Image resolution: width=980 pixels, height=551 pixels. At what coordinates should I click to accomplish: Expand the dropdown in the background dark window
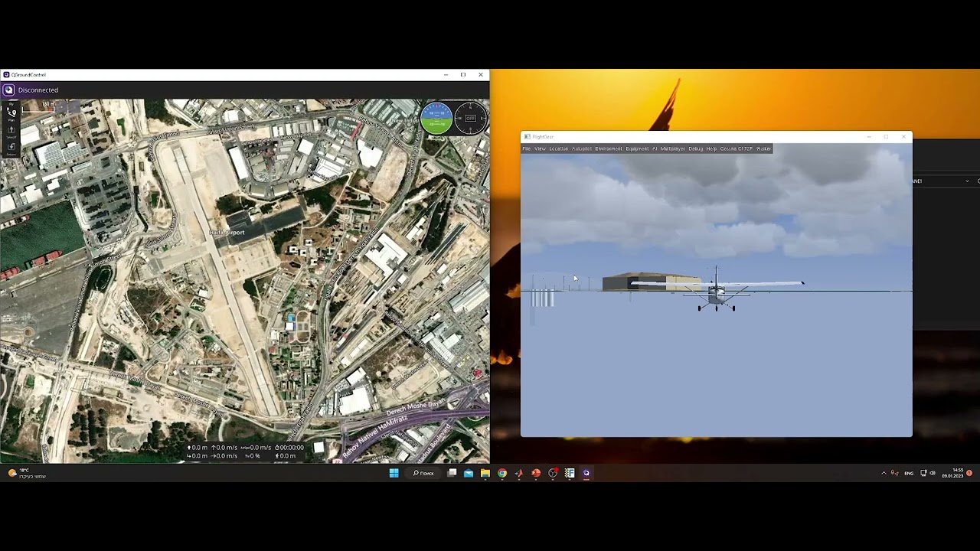click(x=967, y=181)
